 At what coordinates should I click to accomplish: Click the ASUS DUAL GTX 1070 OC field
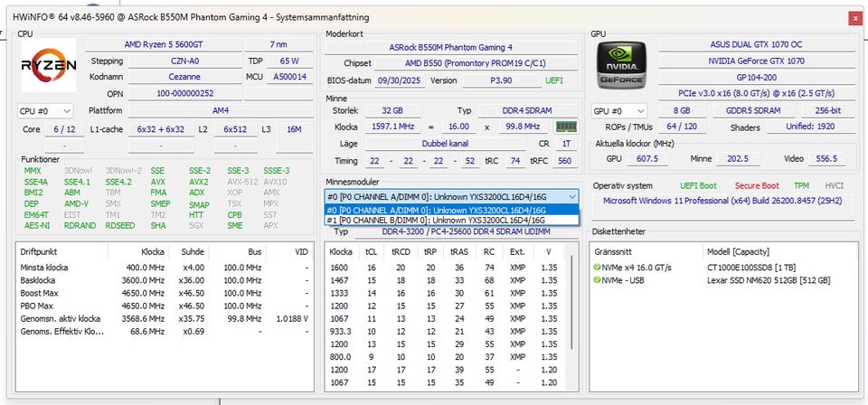click(756, 45)
